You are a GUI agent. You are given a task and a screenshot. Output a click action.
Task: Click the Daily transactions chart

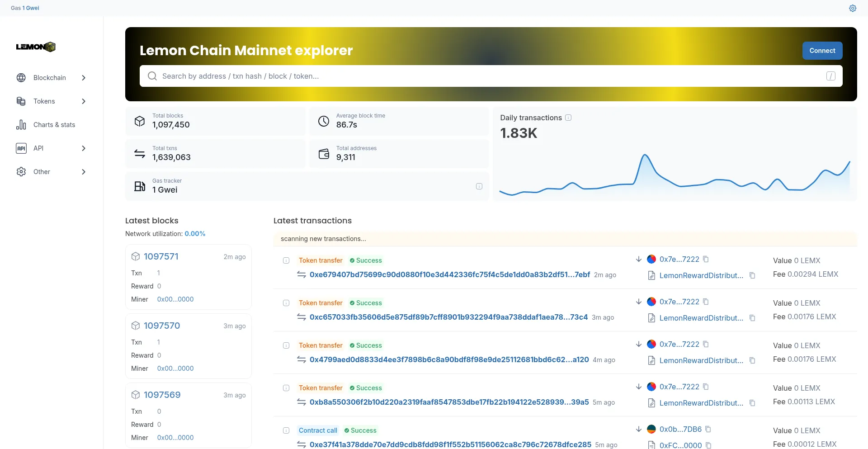[675, 175]
